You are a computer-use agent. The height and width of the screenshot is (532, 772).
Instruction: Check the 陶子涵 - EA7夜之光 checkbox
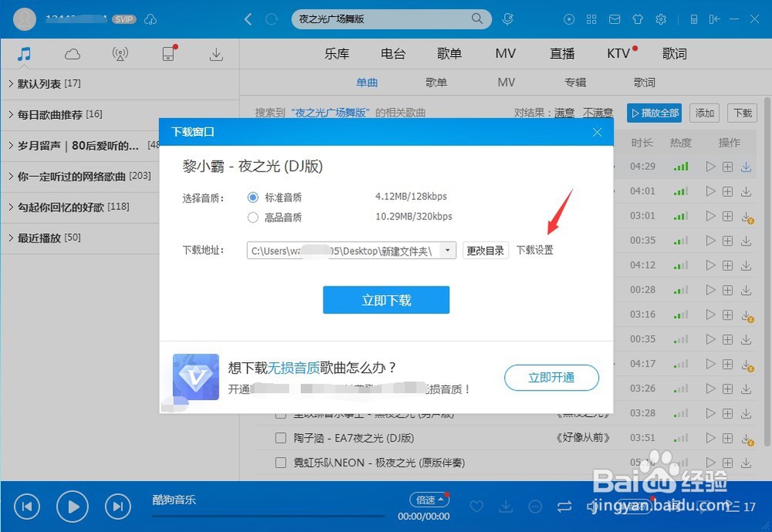point(281,438)
